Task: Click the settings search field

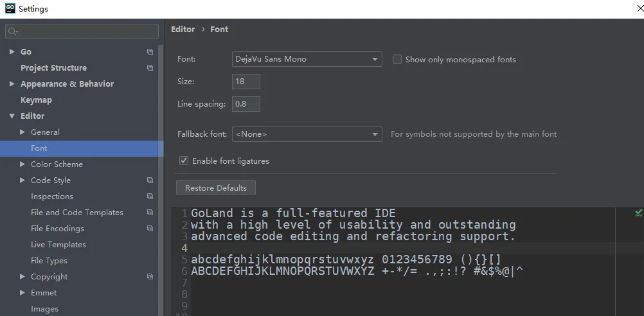Action: coord(82,31)
